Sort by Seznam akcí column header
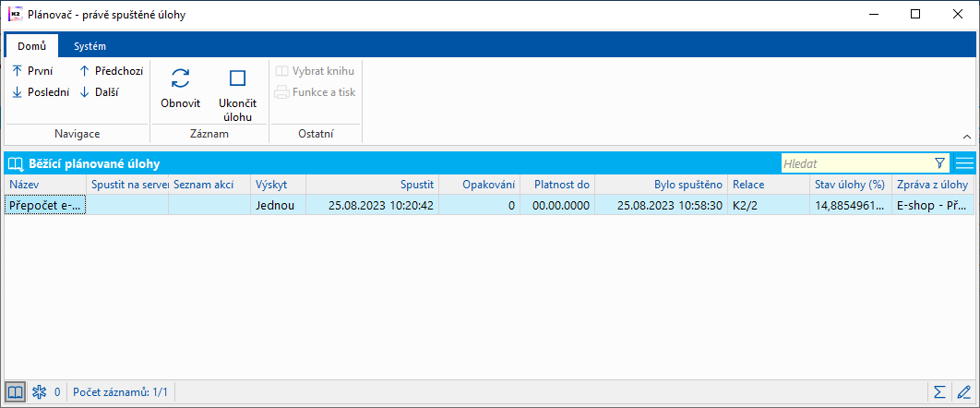Screen dimensions: 980x408 (x=209, y=185)
